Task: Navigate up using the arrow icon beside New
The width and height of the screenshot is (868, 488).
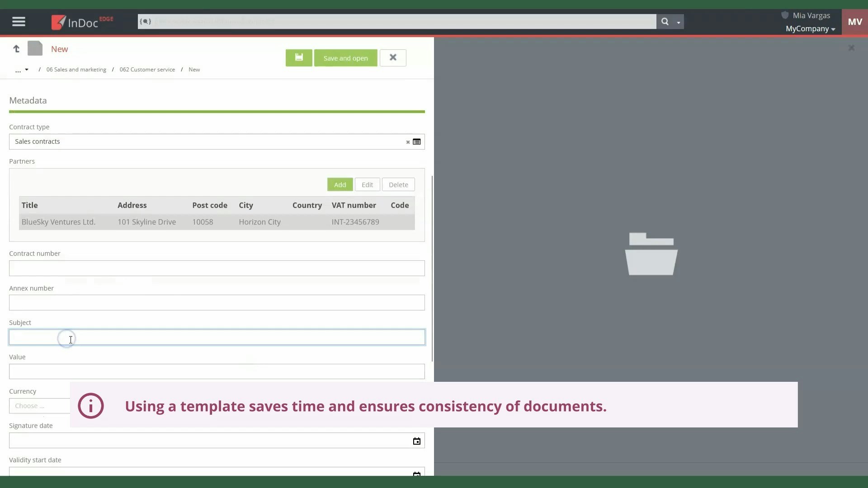Action: click(x=16, y=48)
